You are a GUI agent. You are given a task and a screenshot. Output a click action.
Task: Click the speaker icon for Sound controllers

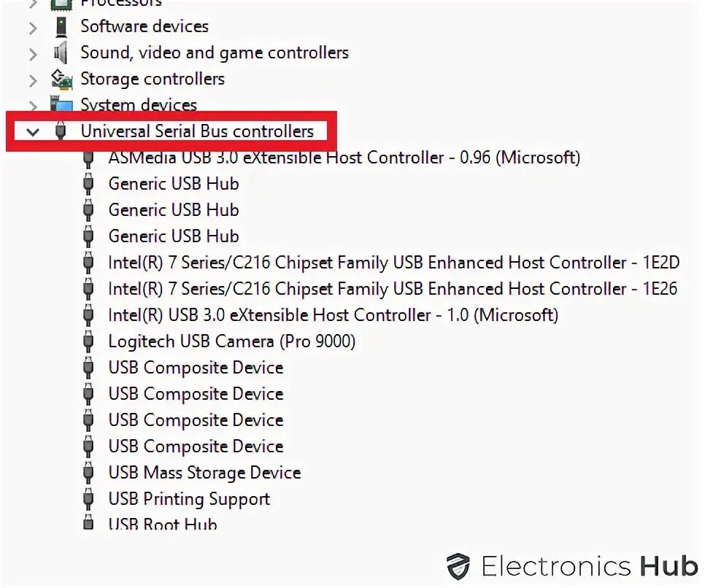61,53
